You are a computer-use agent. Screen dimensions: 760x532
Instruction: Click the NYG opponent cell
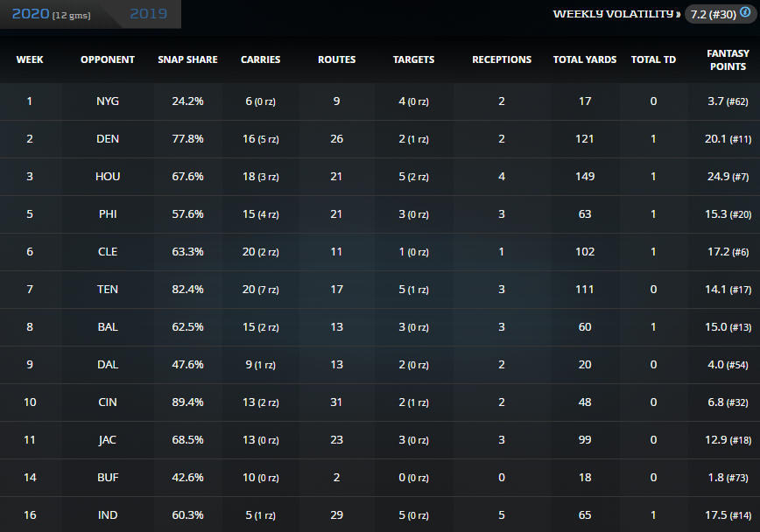tap(108, 101)
